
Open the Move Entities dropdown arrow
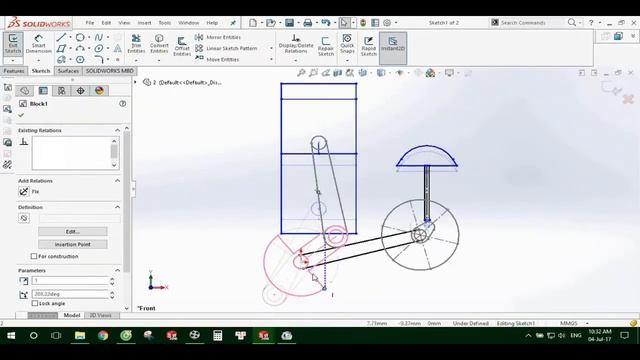pyautogui.click(x=271, y=60)
